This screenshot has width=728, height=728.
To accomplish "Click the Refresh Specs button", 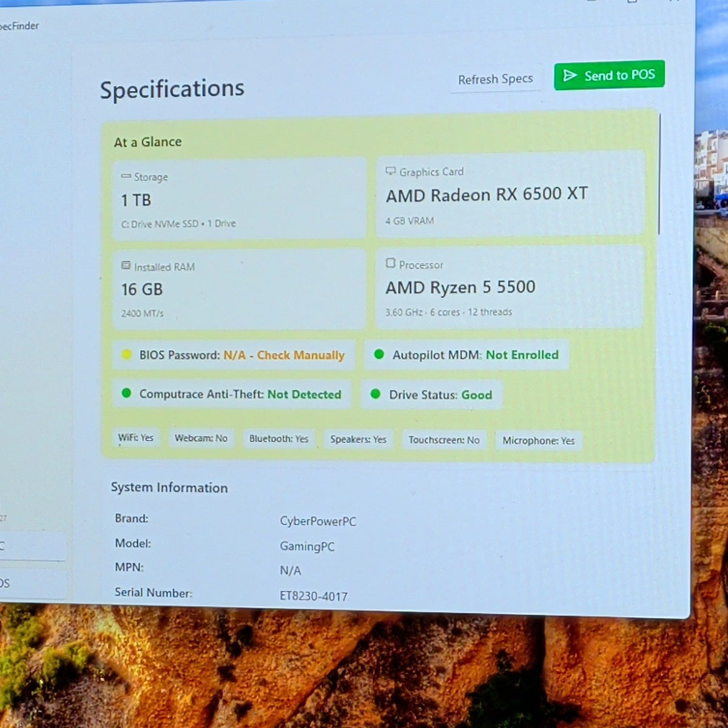I will tap(495, 79).
